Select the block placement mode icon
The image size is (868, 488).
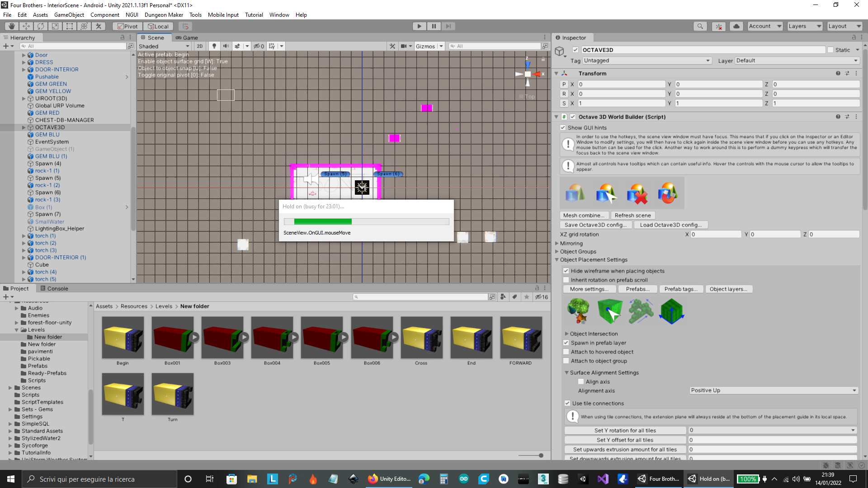pos(671,311)
